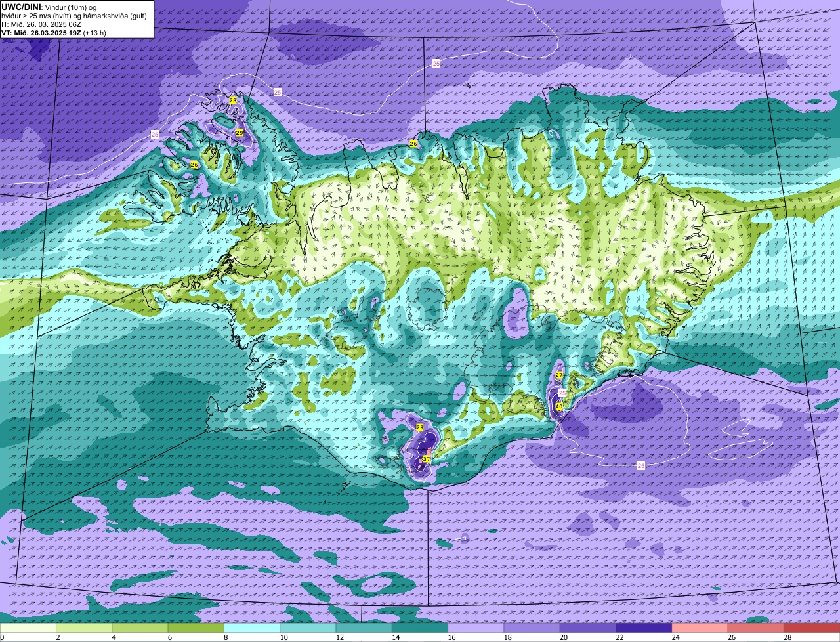Screen dimensions: 840x642
Task: Click the 16–18 m/s light lavender legend swatch
Action: pos(476,628)
